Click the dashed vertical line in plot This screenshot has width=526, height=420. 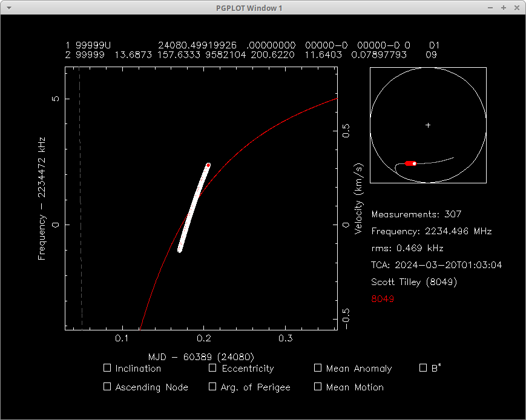point(81,199)
